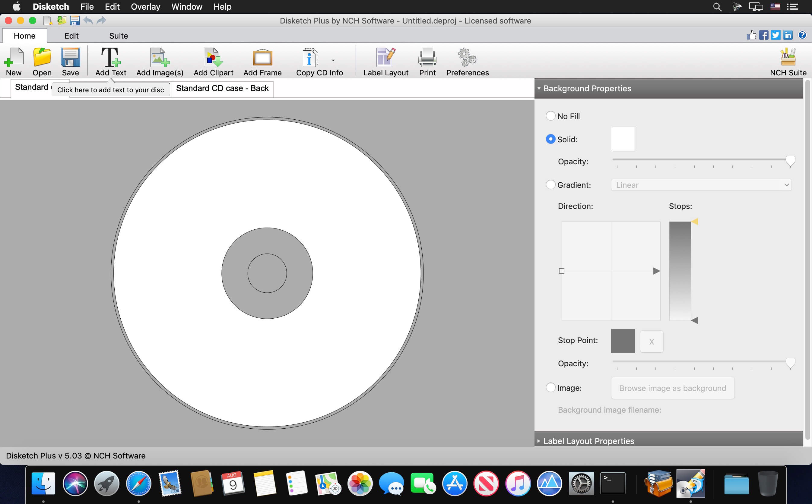Select the Standard CD case - Back tab
This screenshot has width=812, height=504.
click(x=222, y=88)
